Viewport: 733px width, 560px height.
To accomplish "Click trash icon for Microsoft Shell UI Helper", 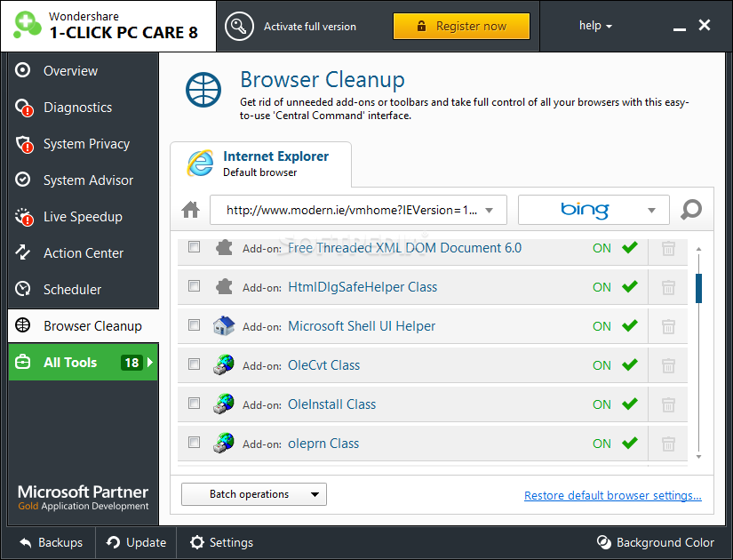I will coord(668,326).
